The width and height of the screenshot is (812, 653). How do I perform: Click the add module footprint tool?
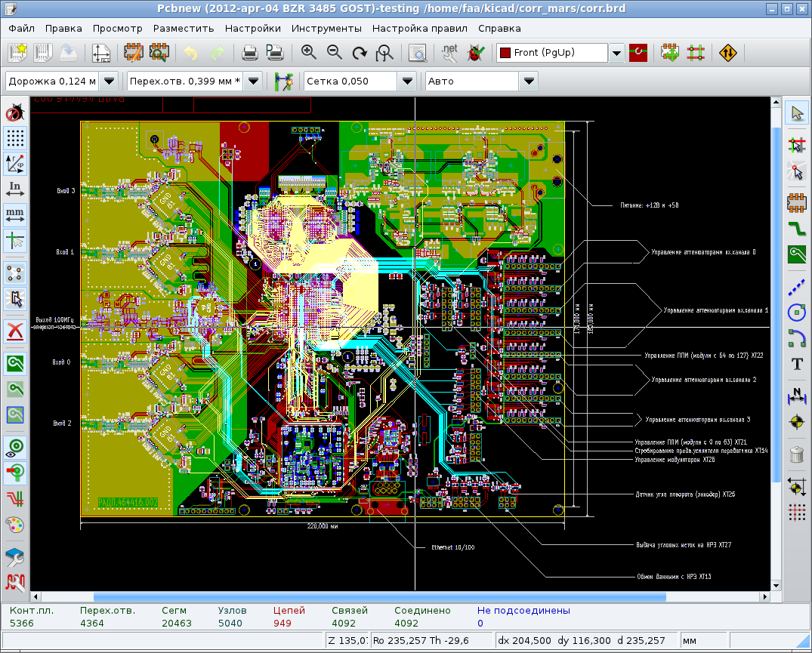coord(796,201)
